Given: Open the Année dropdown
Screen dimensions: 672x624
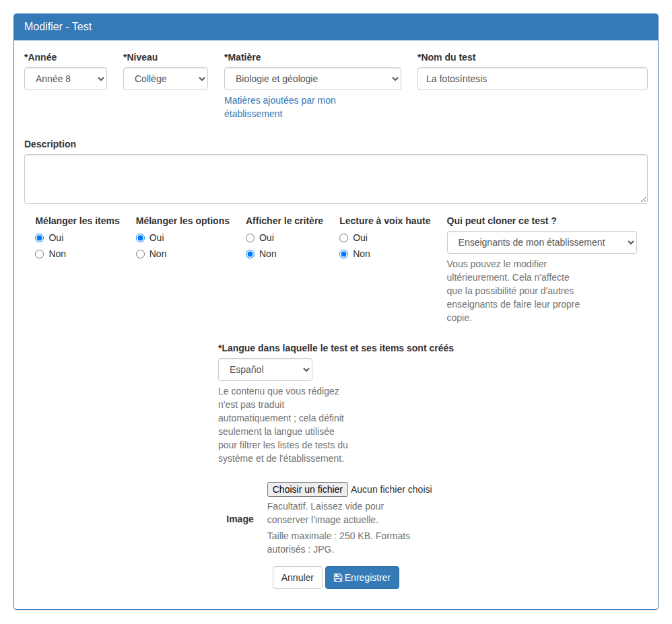Looking at the screenshot, I should pyautogui.click(x=65, y=79).
